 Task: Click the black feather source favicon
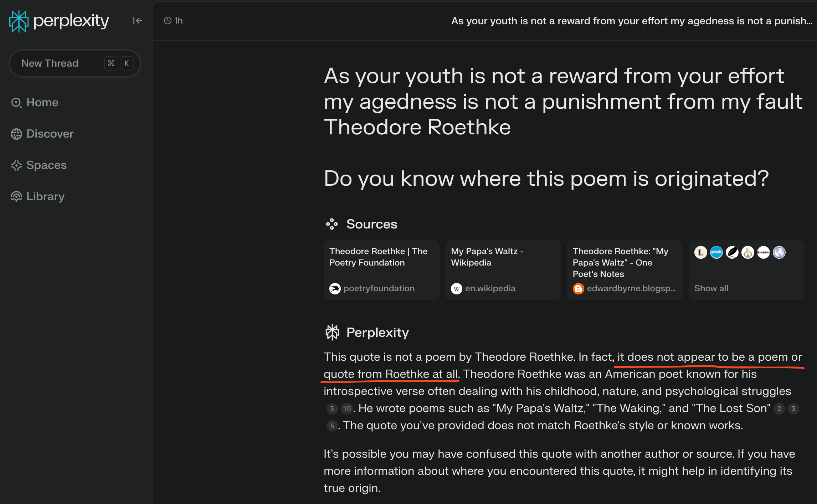click(x=732, y=252)
